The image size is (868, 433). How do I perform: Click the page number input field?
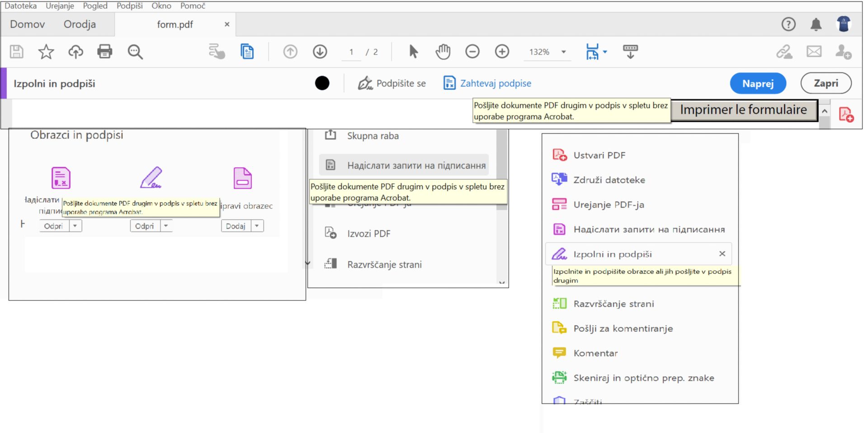(351, 52)
